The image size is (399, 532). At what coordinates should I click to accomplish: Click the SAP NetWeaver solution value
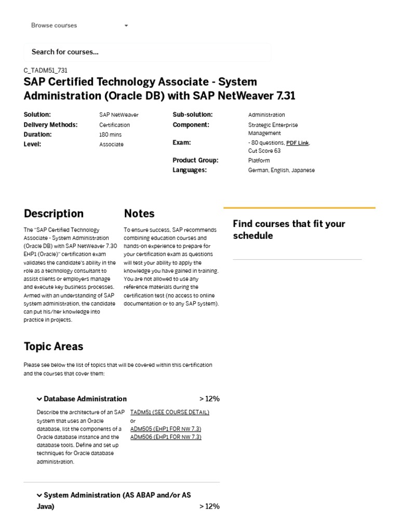pos(119,115)
